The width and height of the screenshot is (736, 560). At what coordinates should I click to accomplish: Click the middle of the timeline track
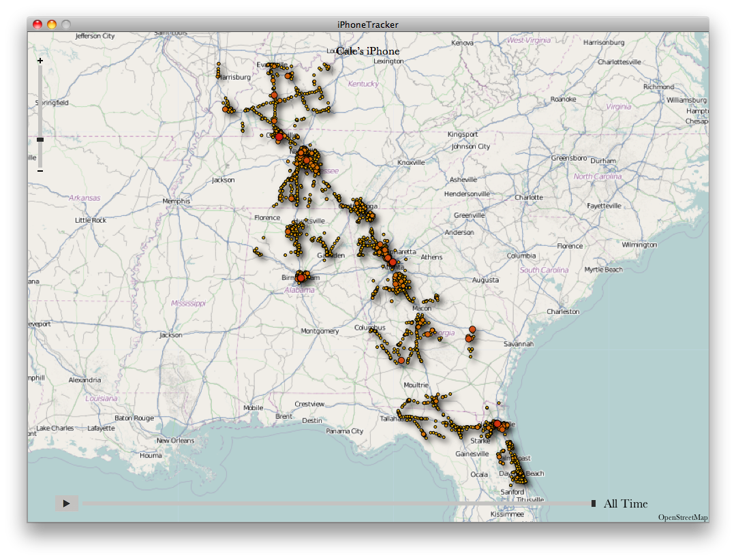pos(337,503)
